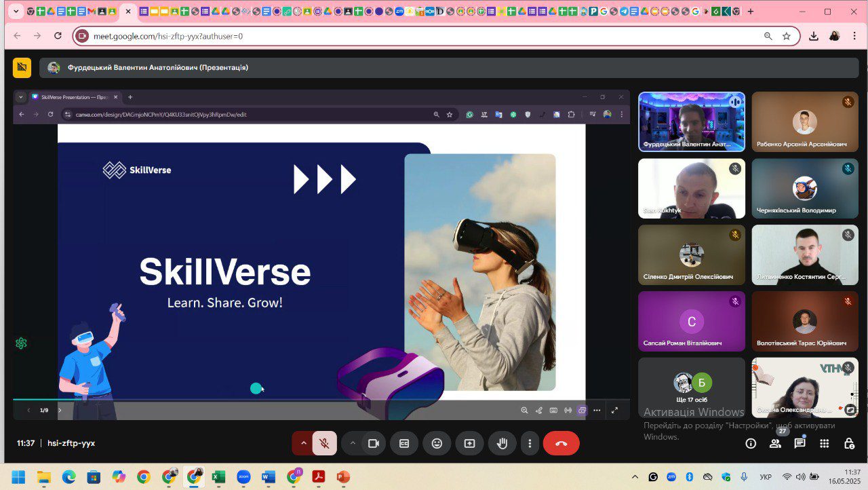The height and width of the screenshot is (490, 868).
Task: Select Сапсай Роман Віталійович tile
Action: tap(692, 321)
